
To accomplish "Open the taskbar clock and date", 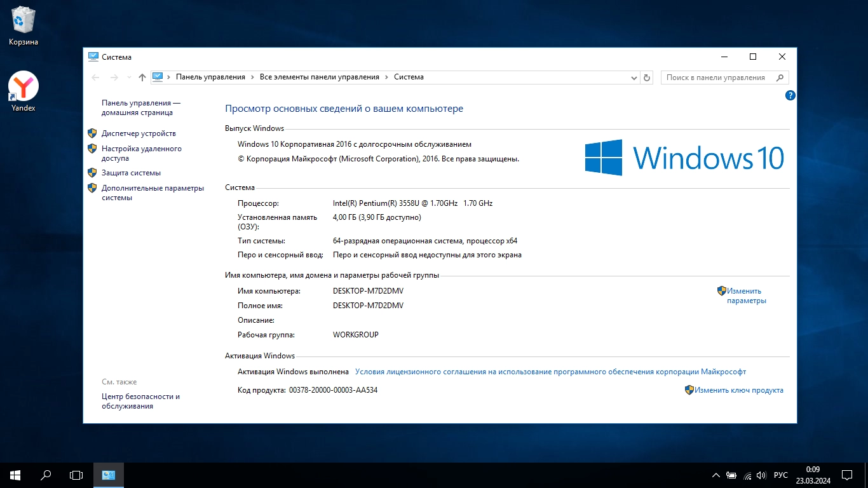I will (813, 475).
